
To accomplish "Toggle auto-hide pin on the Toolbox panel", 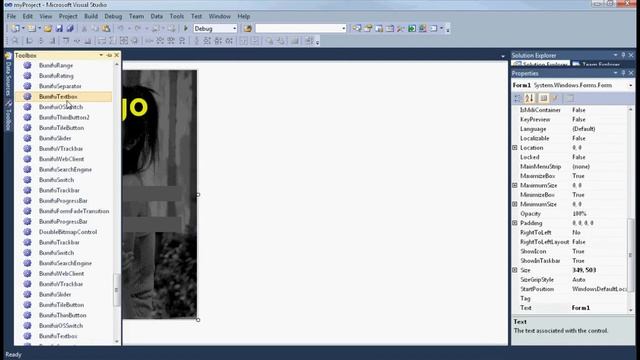I will click(109, 55).
